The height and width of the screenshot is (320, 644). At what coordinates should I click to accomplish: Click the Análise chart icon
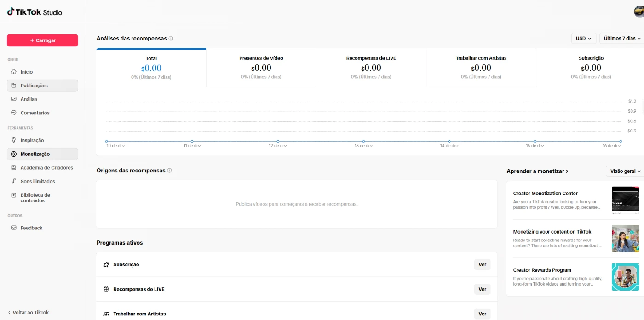14,99
